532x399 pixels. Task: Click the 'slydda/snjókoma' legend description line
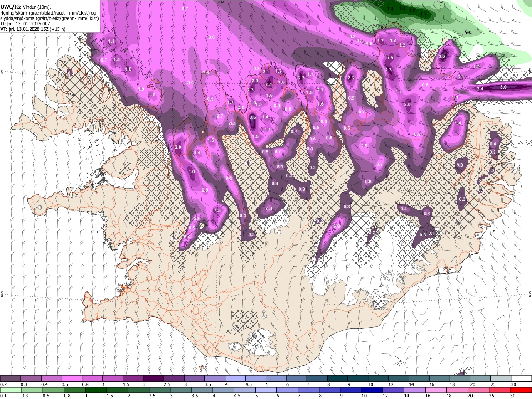click(49, 18)
